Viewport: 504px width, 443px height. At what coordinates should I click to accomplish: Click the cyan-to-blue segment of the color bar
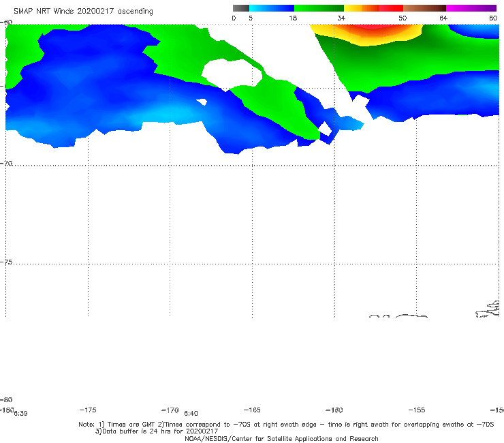[x=272, y=8]
